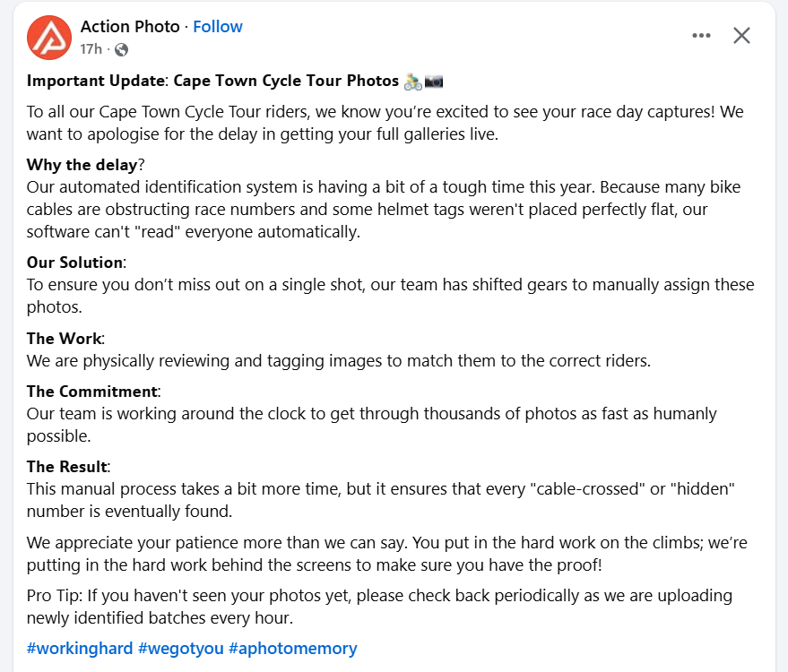Click the Action Photo profile logo

tap(49, 37)
